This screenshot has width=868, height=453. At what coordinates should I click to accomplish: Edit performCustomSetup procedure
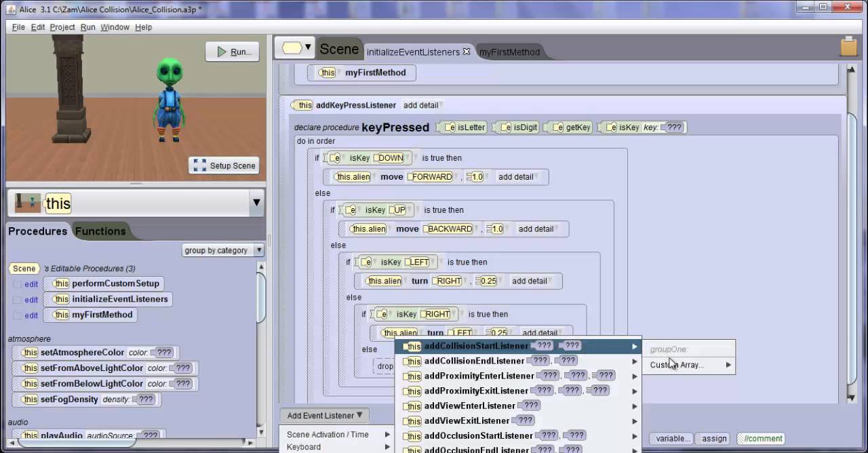coord(31,284)
